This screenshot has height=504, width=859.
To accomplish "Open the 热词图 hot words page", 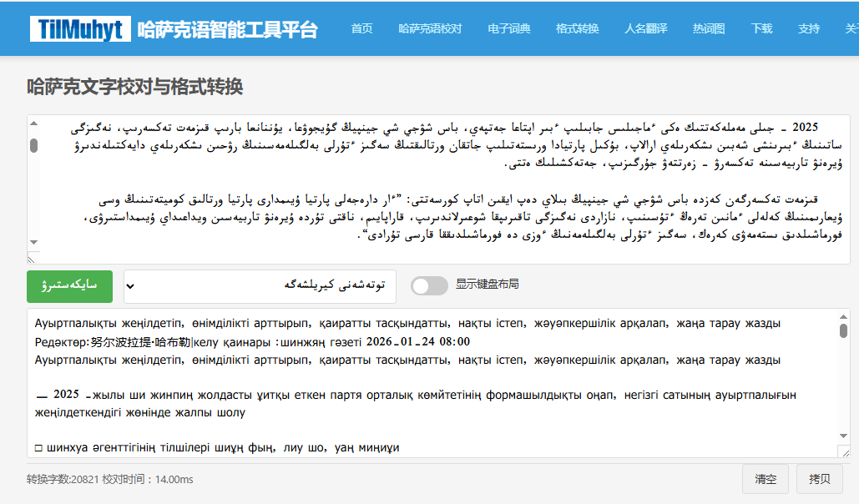I will click(x=709, y=28).
